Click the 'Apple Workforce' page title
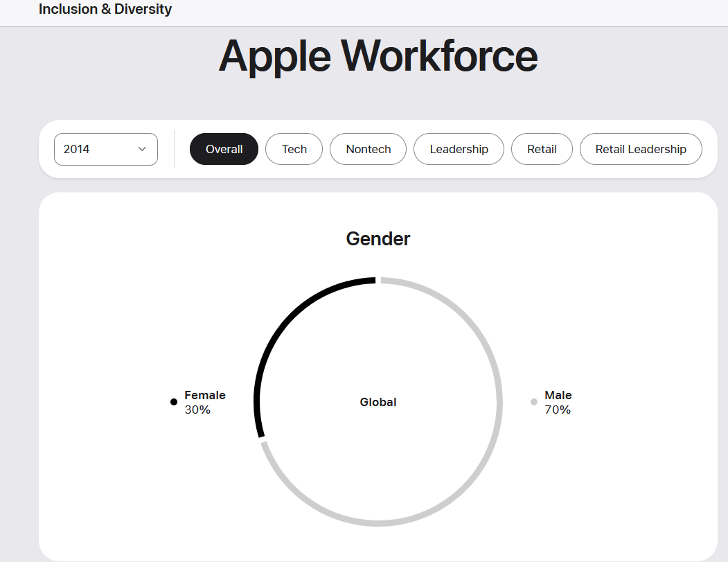Viewport: 728px width, 562px height. tap(378, 56)
